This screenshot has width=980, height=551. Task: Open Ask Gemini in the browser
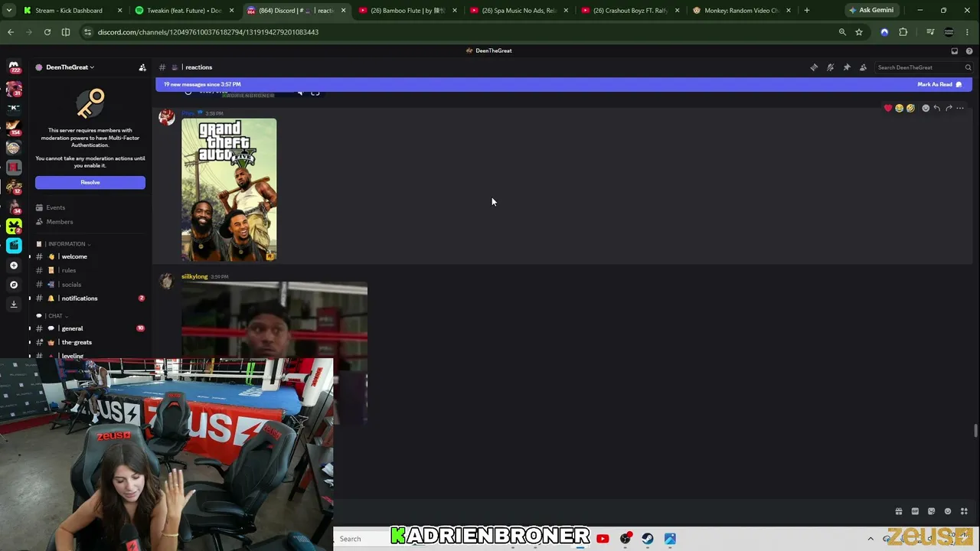tap(871, 11)
